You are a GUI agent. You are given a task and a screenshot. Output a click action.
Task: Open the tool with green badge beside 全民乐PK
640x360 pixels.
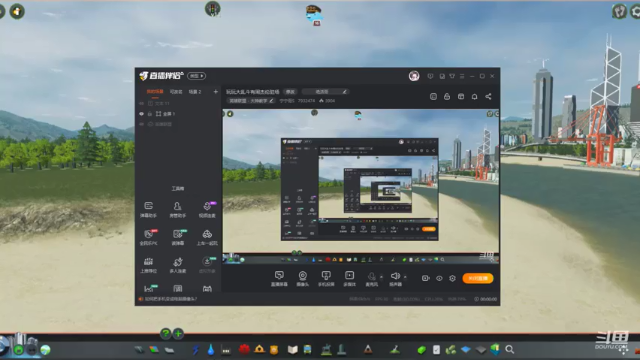[x=178, y=237]
